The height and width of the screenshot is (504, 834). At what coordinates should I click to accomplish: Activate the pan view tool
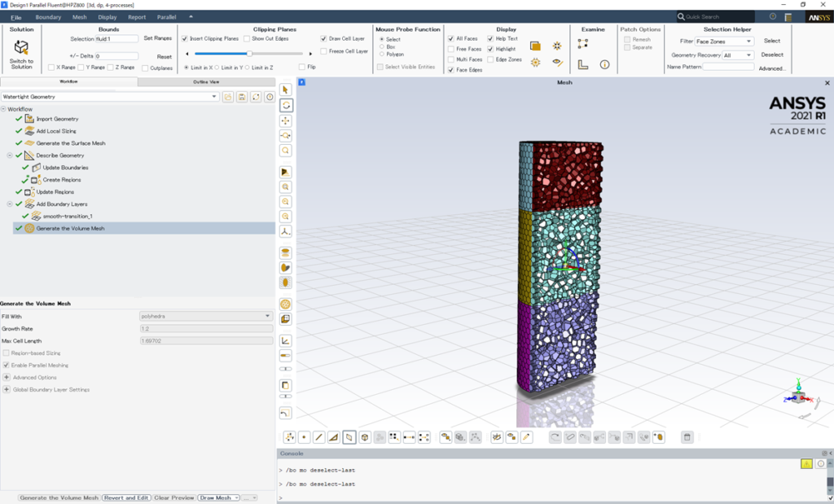point(286,121)
